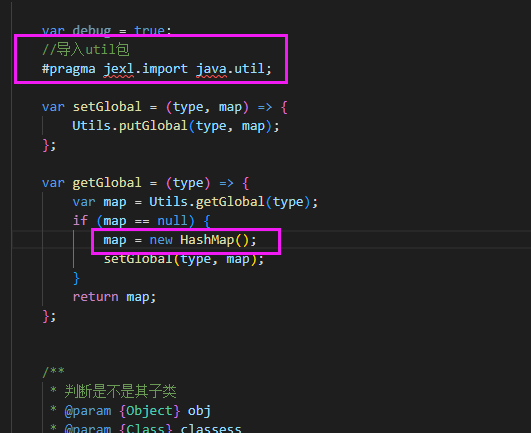Click the 'null' keyword in the if condition
Screen dimensions: 531x433
click(x=172, y=221)
